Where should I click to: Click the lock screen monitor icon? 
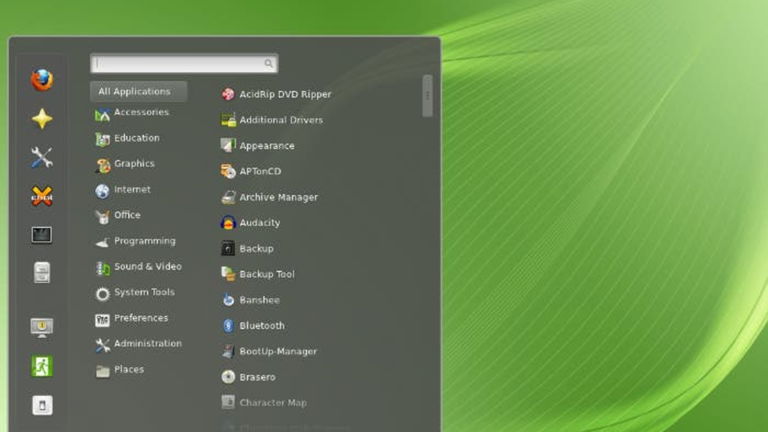(42, 328)
